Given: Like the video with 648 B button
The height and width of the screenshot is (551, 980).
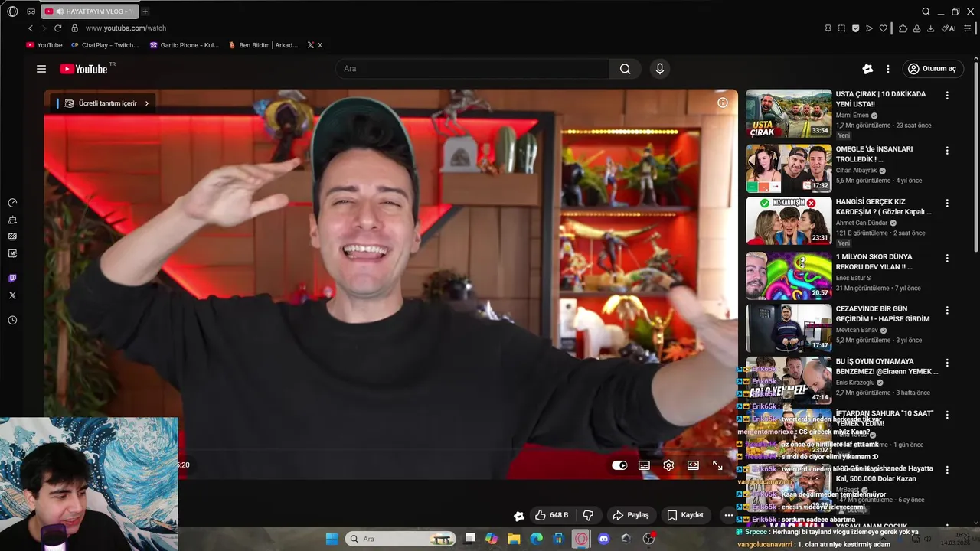Looking at the screenshot, I should pos(551,515).
